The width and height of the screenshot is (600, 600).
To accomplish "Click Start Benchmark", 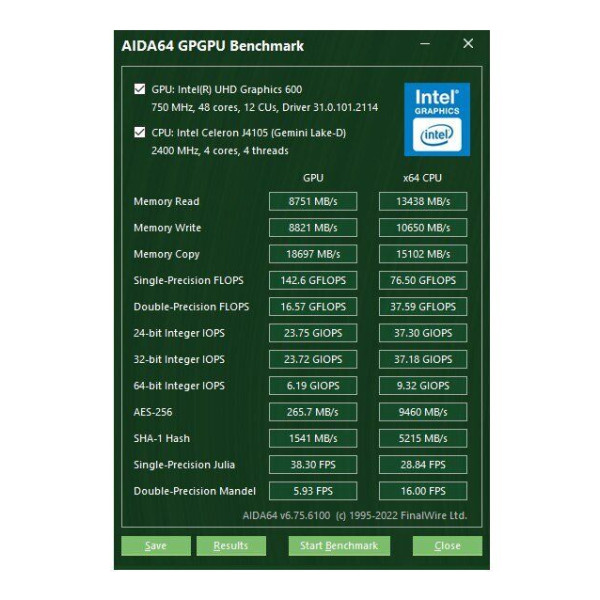I will point(339,545).
